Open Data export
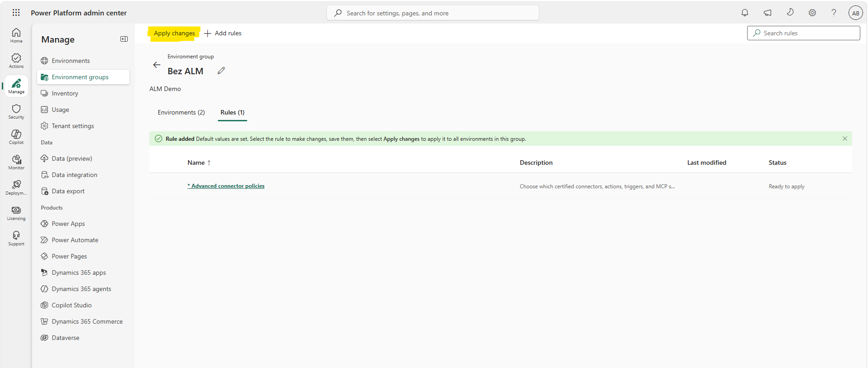The image size is (868, 368). click(83, 191)
